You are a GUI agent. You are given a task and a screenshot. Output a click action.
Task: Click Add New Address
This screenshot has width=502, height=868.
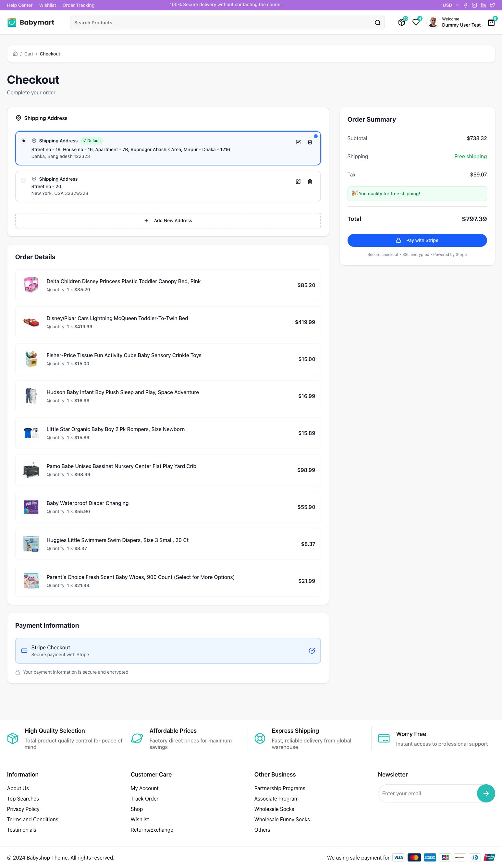[x=168, y=221]
